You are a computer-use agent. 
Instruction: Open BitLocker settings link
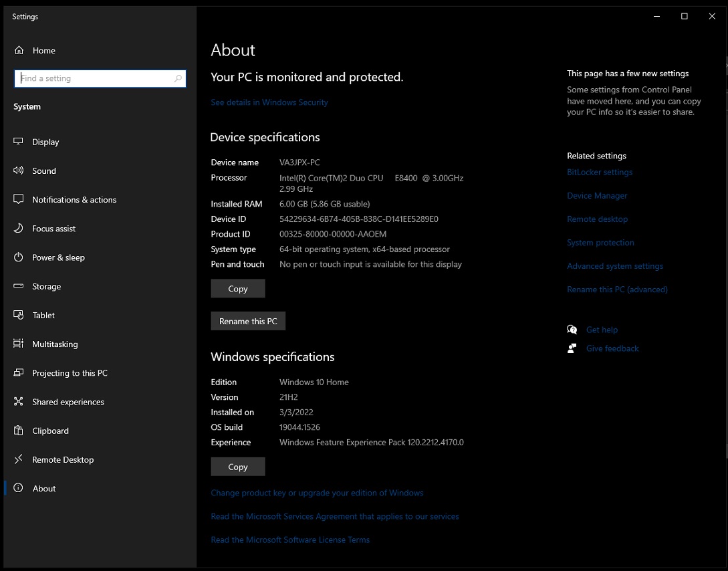point(599,173)
